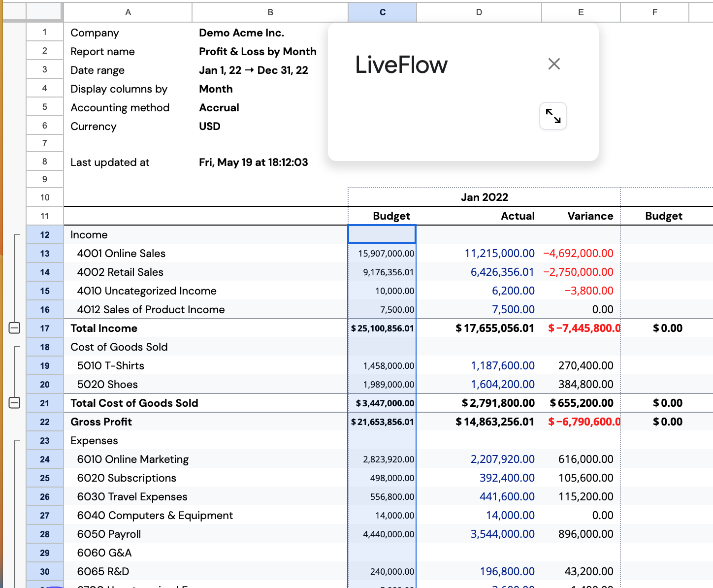713x588 pixels.
Task: Collapse the Income row group
Action: pyautogui.click(x=15, y=328)
